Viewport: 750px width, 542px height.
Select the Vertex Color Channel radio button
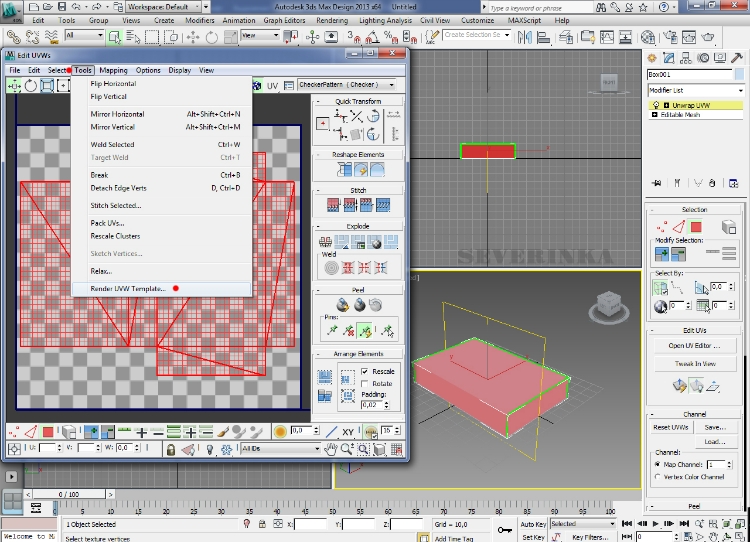pos(657,477)
